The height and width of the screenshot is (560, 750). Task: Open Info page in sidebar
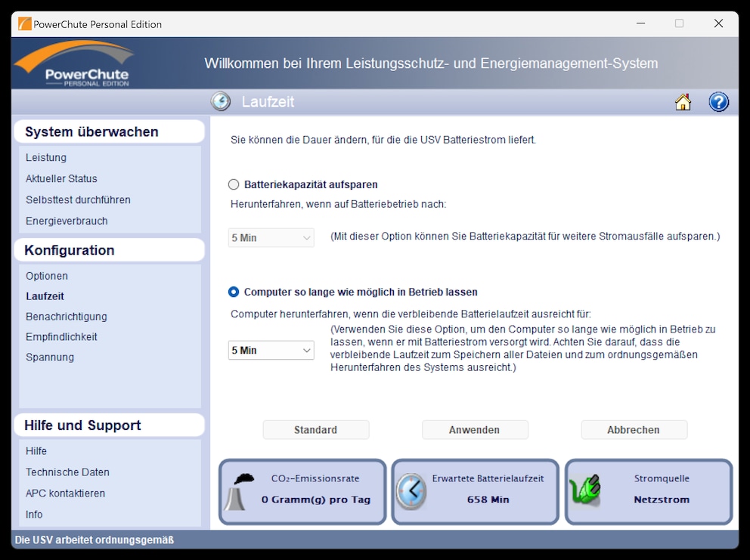pyautogui.click(x=34, y=514)
